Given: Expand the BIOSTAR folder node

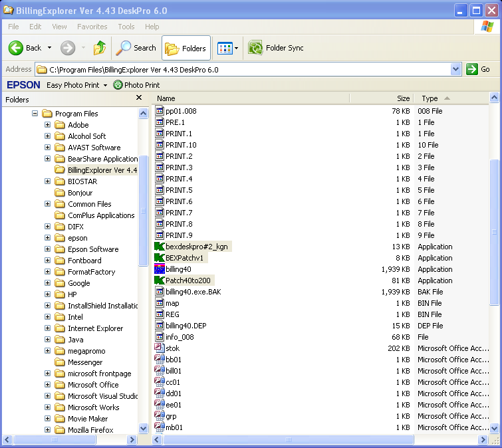Looking at the screenshot, I should coord(47,181).
